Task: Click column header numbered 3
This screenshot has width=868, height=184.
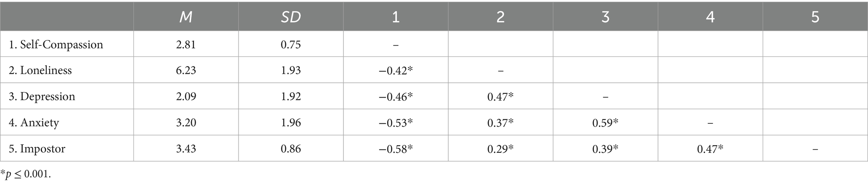Action: pyautogui.click(x=605, y=17)
